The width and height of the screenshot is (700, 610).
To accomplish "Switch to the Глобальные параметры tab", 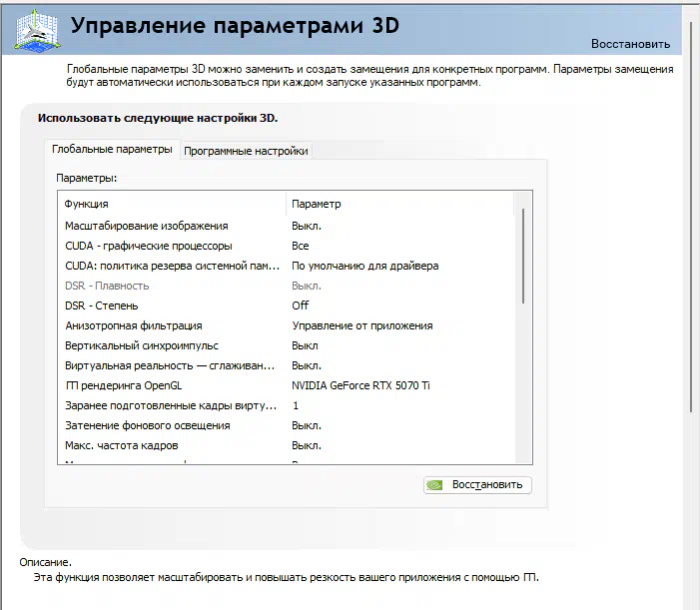I will (x=112, y=149).
